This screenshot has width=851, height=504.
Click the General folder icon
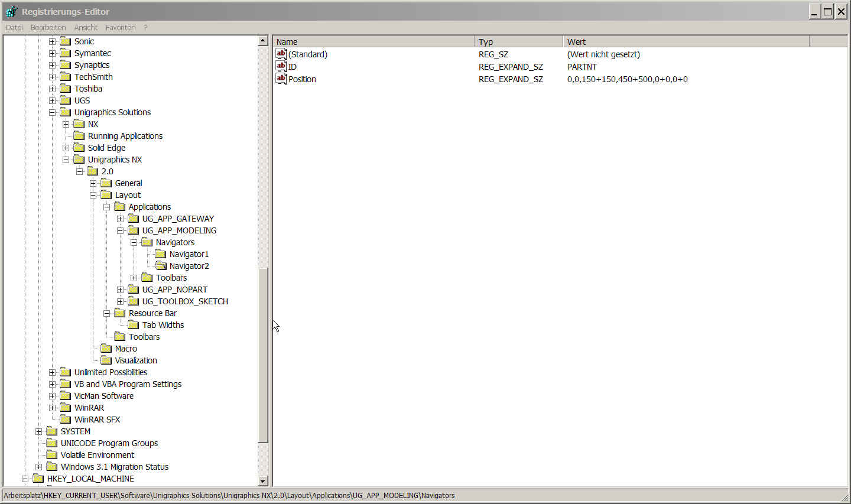(106, 183)
